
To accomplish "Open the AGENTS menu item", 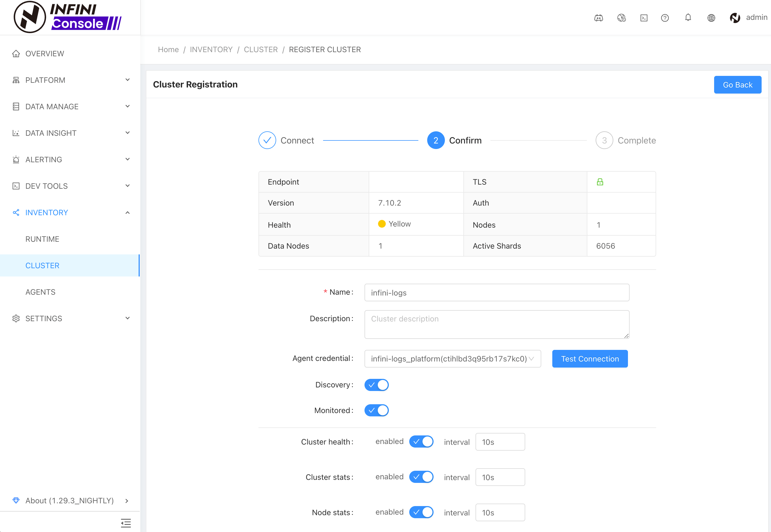I will click(41, 292).
